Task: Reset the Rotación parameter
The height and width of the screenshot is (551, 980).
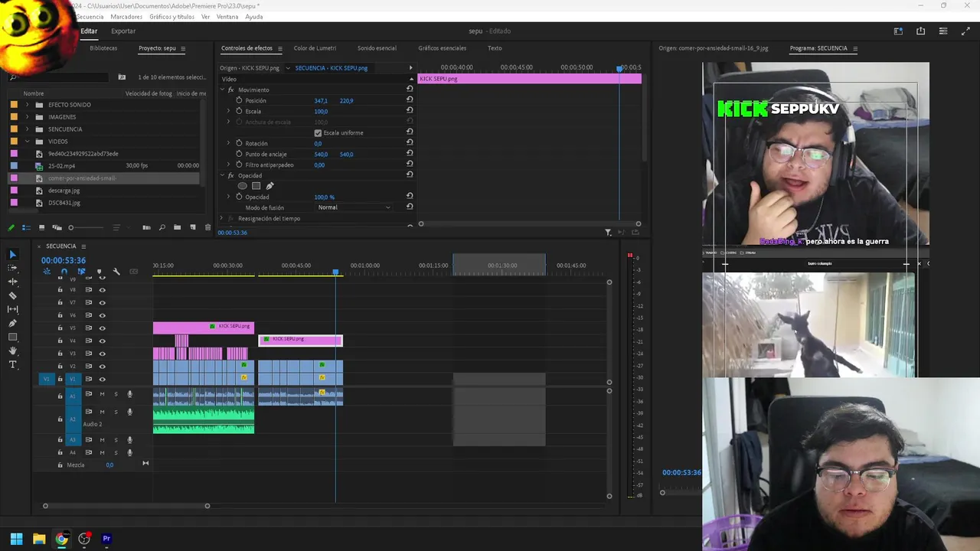Action: click(410, 143)
